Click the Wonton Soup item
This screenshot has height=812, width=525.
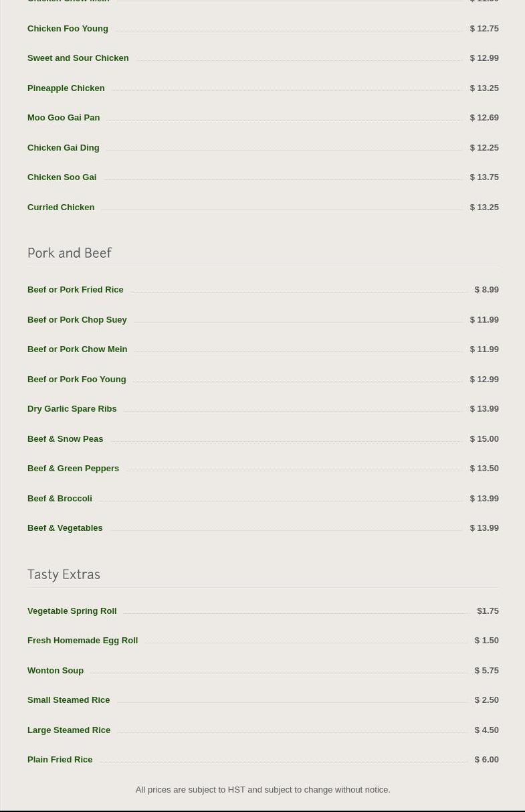point(56,671)
